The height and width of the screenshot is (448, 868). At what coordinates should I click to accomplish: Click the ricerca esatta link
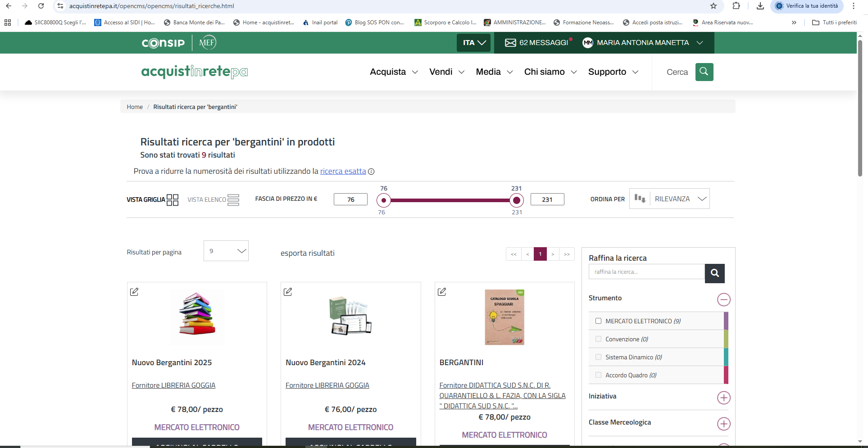point(343,171)
